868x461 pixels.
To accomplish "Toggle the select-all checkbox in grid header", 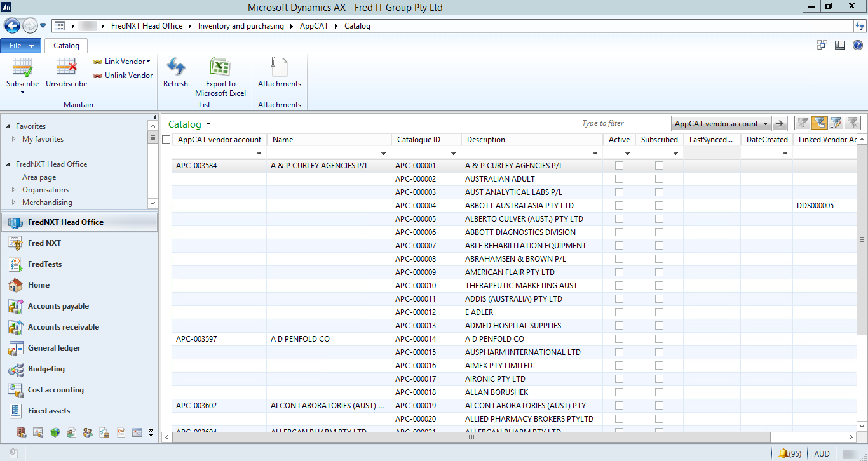I will click(166, 140).
